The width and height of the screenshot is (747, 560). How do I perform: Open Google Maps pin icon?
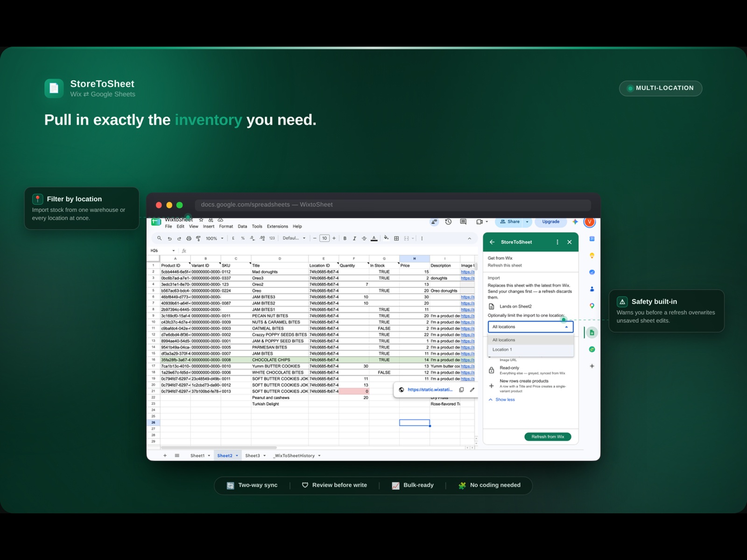592,306
